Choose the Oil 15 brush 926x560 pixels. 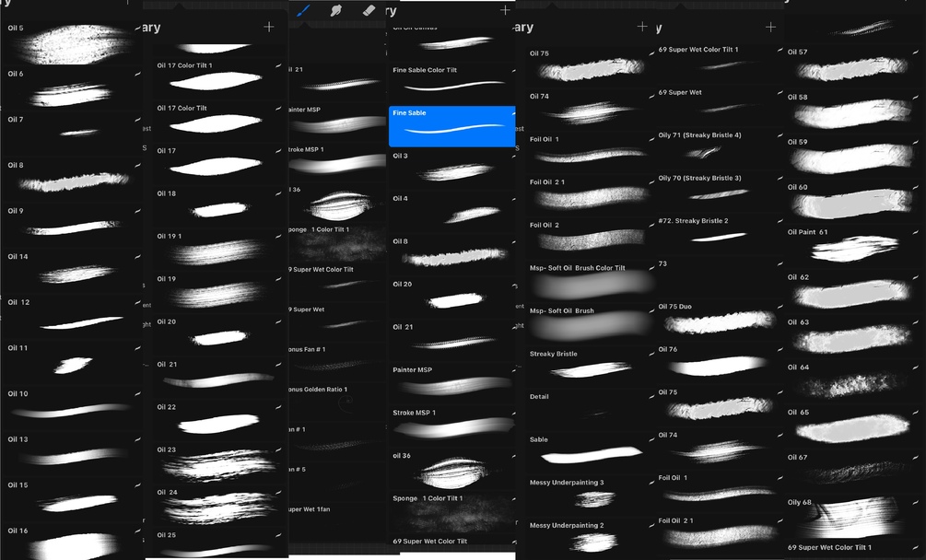(72, 500)
